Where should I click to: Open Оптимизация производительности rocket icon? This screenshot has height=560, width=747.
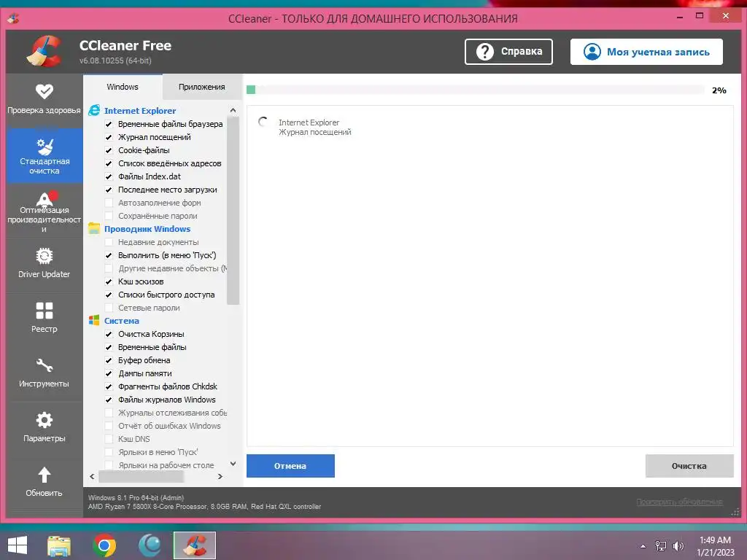point(46,198)
